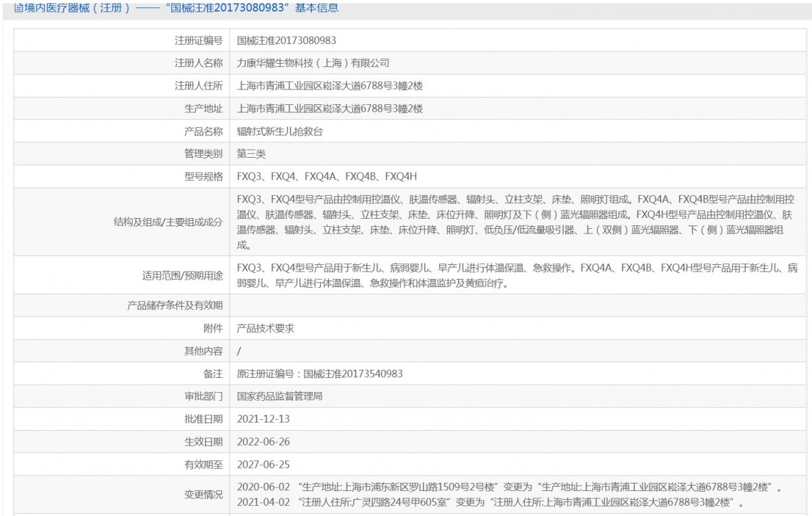Select the 第三类 value

pyautogui.click(x=251, y=154)
